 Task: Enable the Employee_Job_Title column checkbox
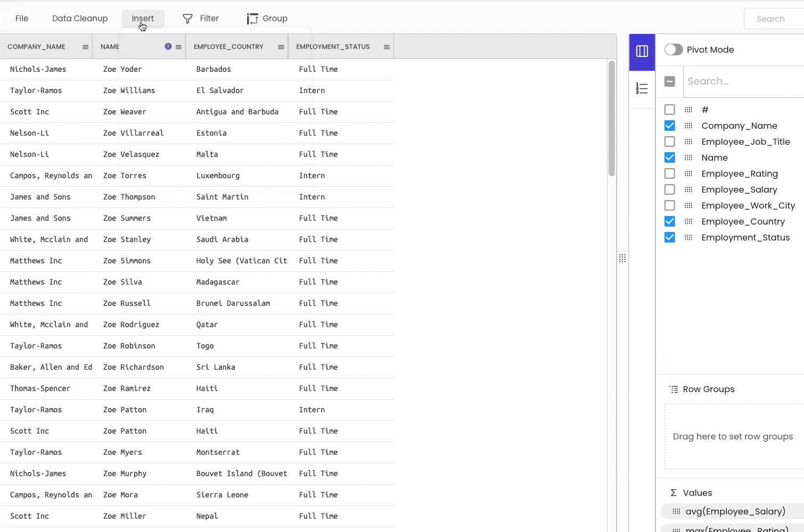(x=670, y=142)
